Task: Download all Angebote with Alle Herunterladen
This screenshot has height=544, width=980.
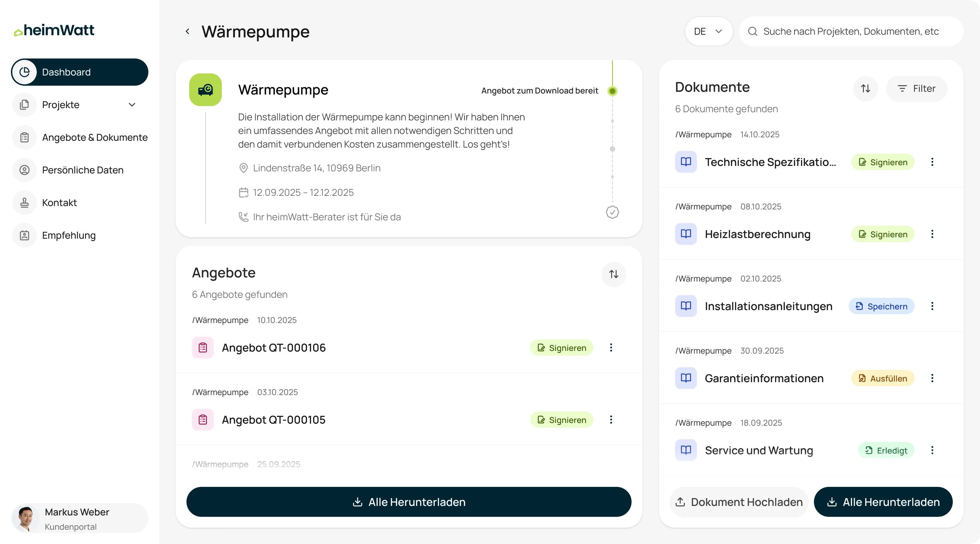Action: [x=409, y=502]
